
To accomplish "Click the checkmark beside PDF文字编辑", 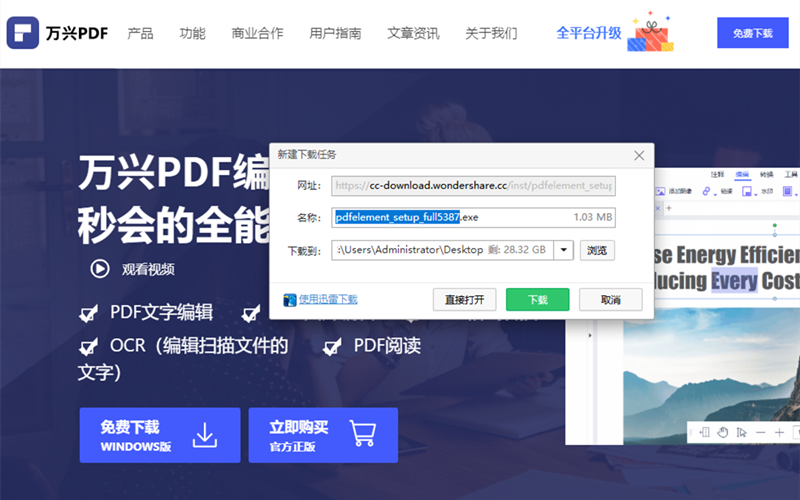I will [89, 314].
